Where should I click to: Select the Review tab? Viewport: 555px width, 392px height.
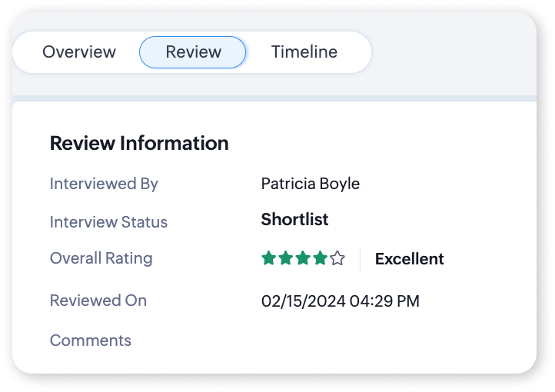click(x=192, y=52)
